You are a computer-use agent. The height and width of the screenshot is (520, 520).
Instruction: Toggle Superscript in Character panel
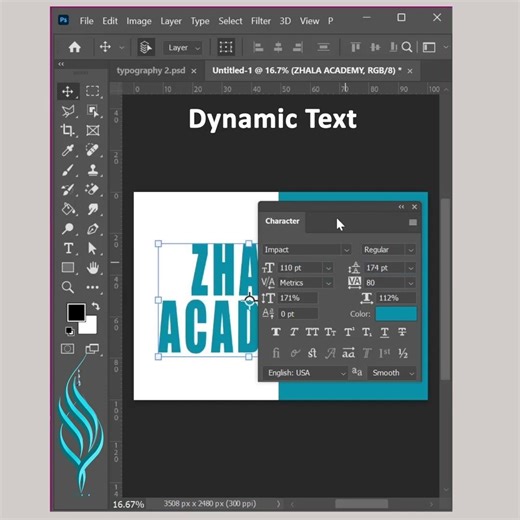pos(349,332)
